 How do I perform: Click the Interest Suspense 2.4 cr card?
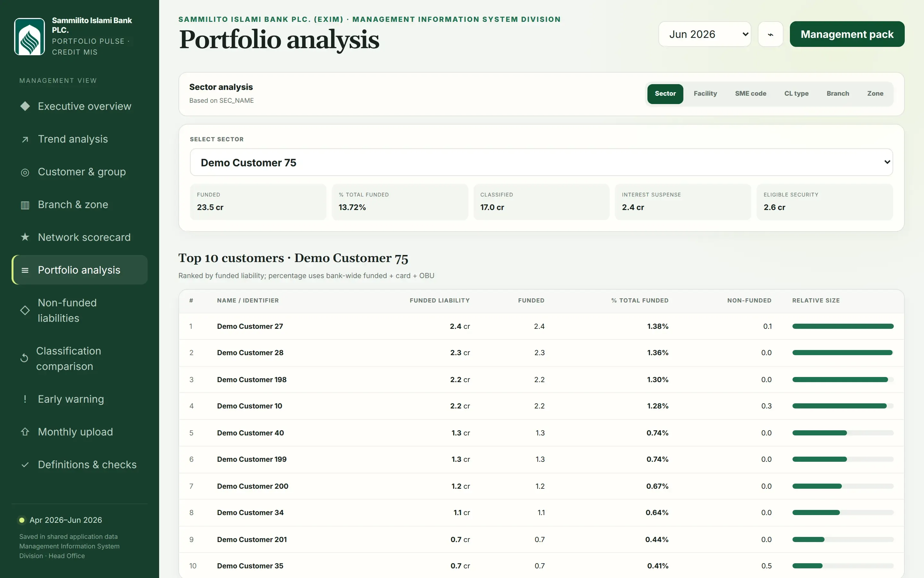(x=683, y=202)
